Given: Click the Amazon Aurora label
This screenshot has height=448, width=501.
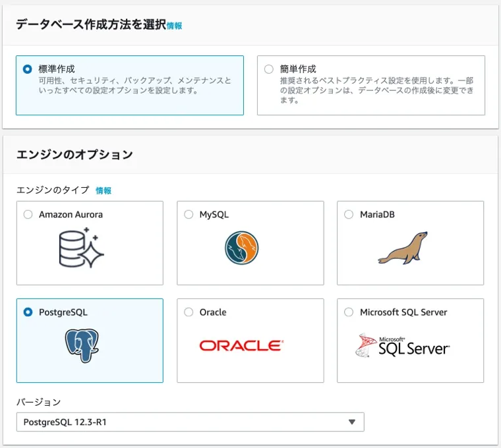Looking at the screenshot, I should click(71, 215).
